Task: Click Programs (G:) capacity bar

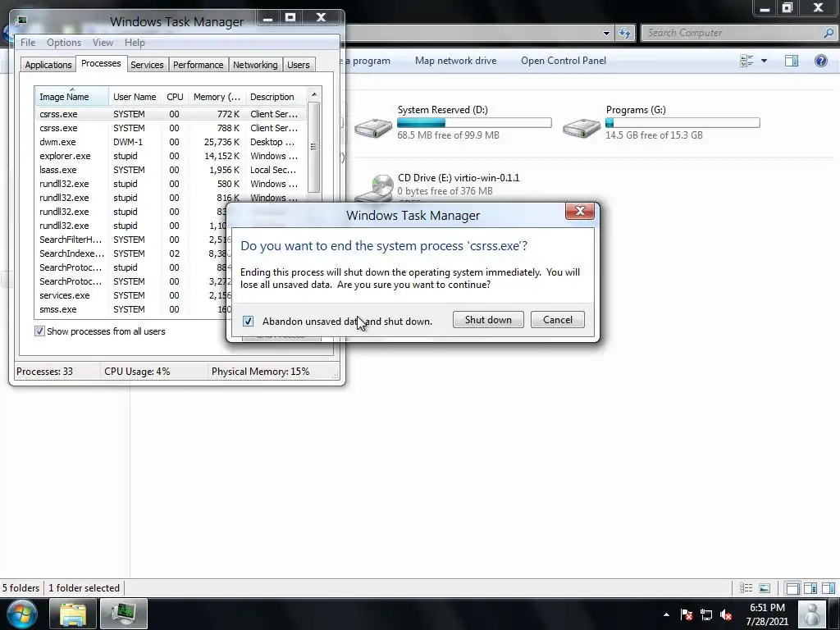Action: (x=682, y=123)
